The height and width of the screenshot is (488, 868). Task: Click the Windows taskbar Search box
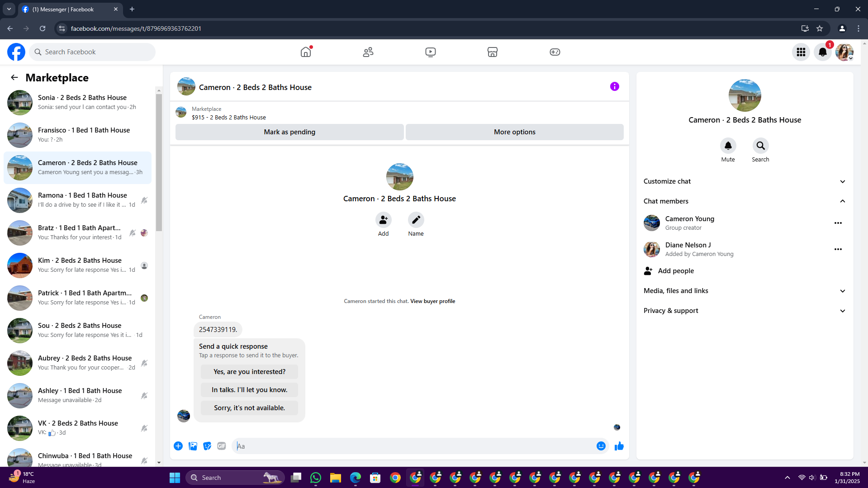235,478
